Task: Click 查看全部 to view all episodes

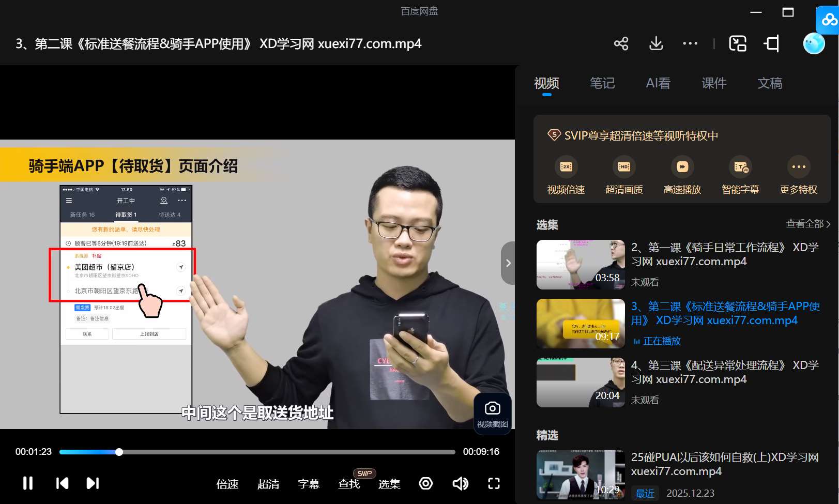Action: click(807, 224)
